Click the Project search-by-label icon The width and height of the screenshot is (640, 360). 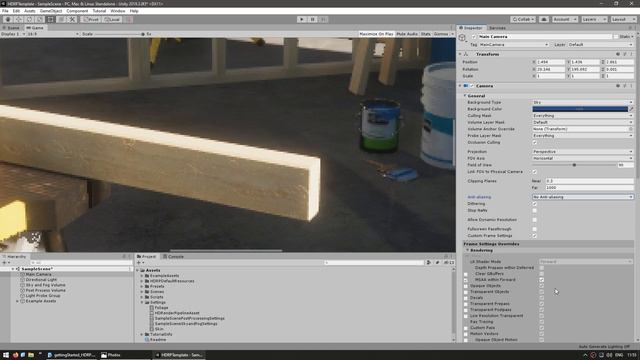pyautogui.click(x=437, y=262)
